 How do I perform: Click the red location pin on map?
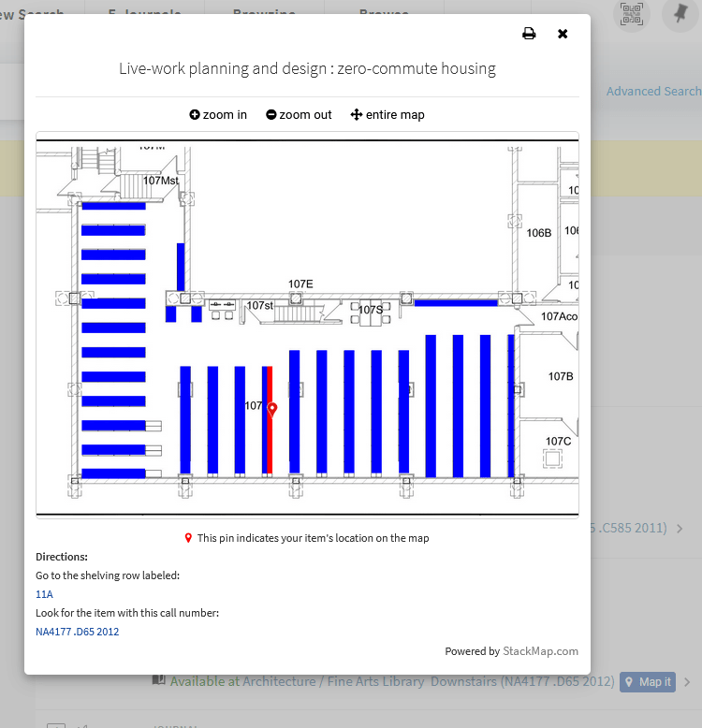pos(272,410)
